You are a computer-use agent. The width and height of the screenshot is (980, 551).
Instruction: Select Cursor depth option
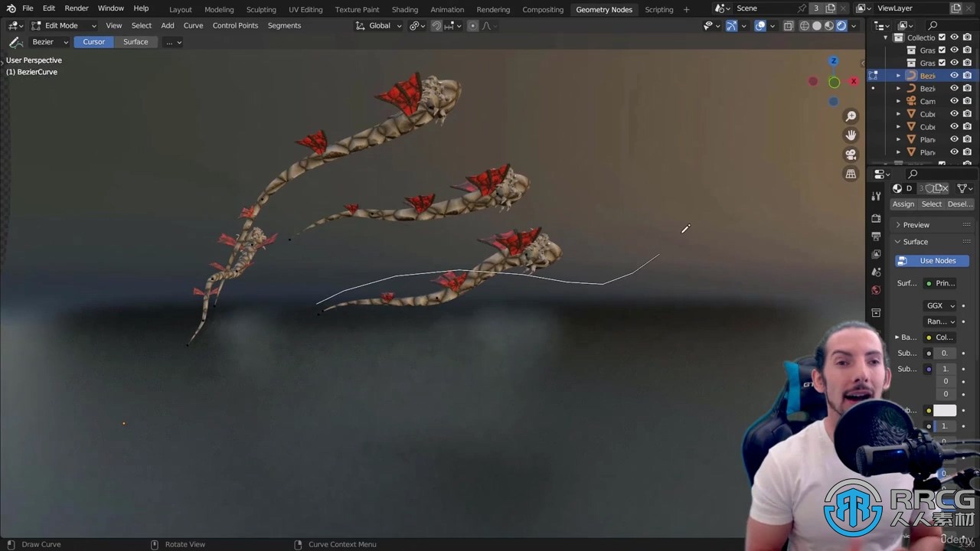coord(94,42)
